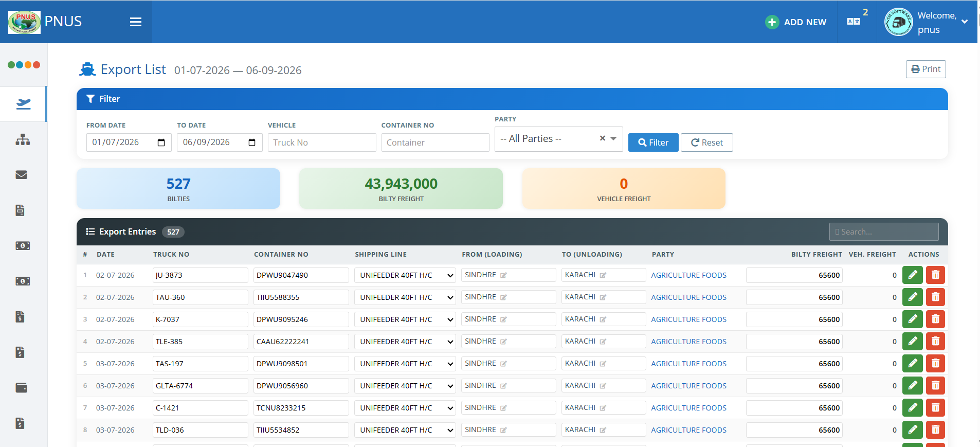Edit the JU-3873 row entry
The height and width of the screenshot is (447, 980).
pyautogui.click(x=912, y=275)
